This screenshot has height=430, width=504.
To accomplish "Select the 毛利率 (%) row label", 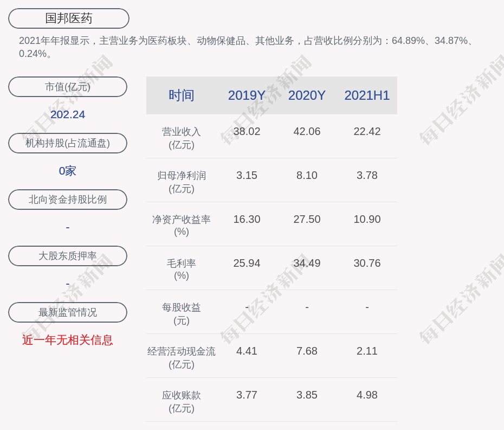I will click(x=182, y=269).
